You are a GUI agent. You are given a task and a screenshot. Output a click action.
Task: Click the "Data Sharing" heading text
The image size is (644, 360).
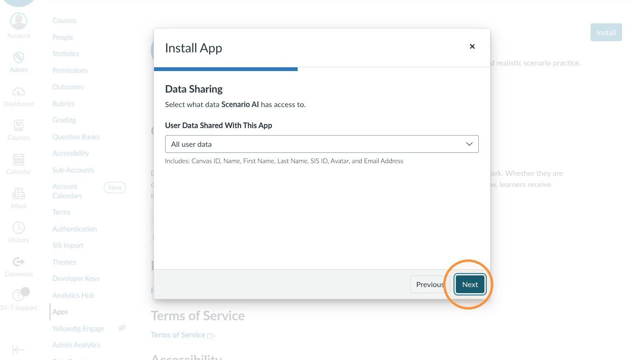pos(194,89)
